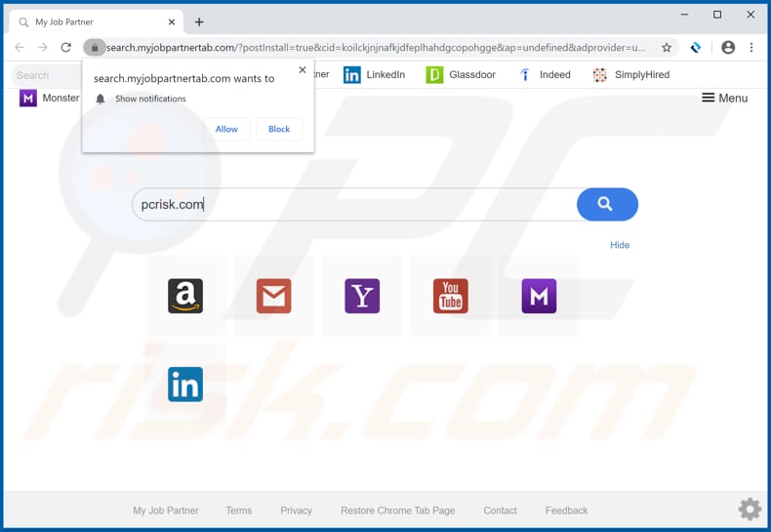Open the purple Monster shortcut tile

(x=540, y=296)
